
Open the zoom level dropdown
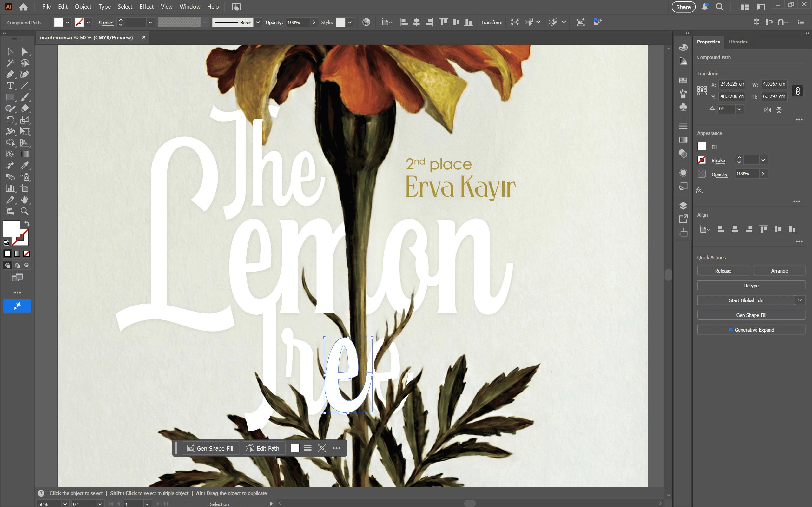pos(65,504)
